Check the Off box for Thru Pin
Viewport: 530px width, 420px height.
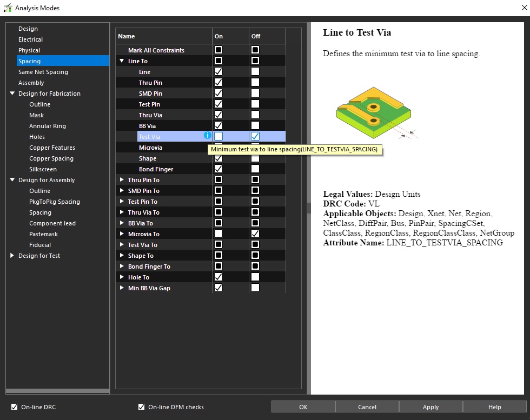(255, 83)
